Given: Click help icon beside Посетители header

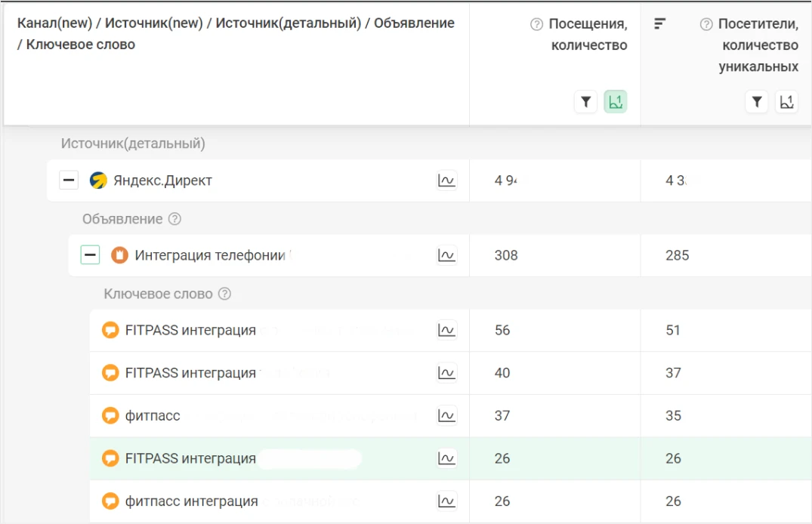Looking at the screenshot, I should pos(706,24).
